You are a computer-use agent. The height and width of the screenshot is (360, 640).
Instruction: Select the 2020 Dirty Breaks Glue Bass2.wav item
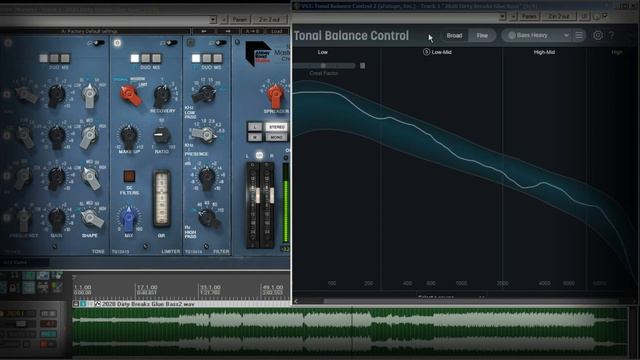[x=349, y=331]
